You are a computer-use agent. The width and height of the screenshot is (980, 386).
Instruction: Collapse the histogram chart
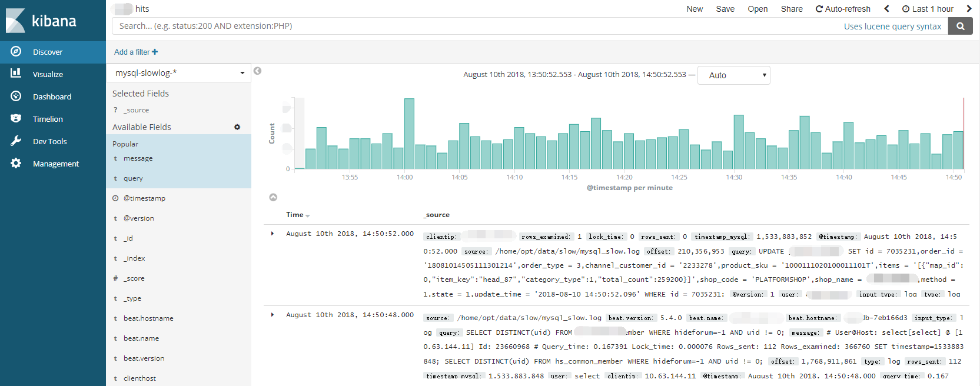tap(273, 198)
